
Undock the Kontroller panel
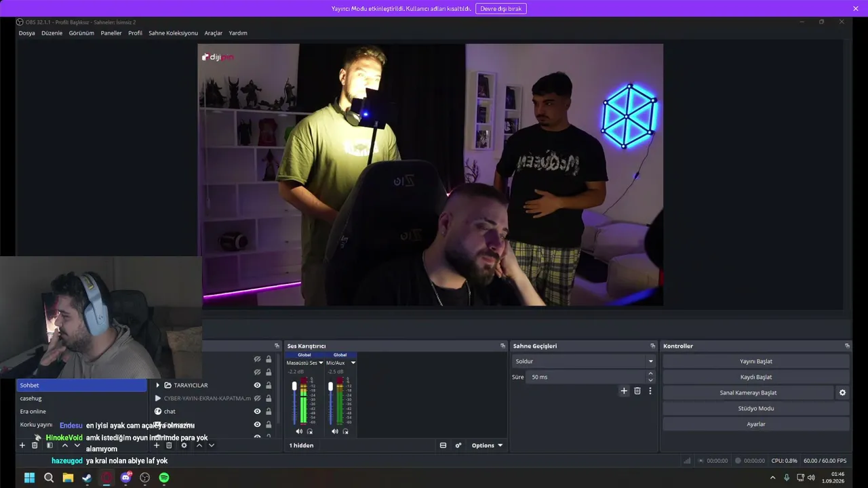pos(847,346)
